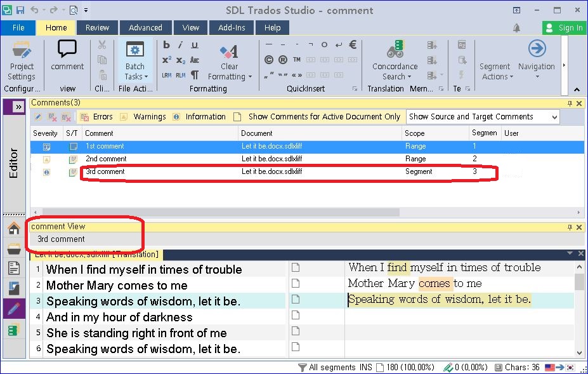
Task: Apply Clear Formatting
Action: [228, 54]
